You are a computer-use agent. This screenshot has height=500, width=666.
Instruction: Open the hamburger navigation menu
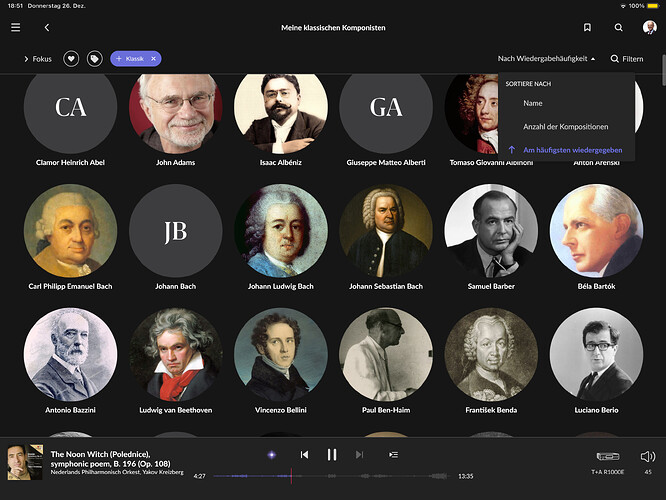click(x=15, y=28)
